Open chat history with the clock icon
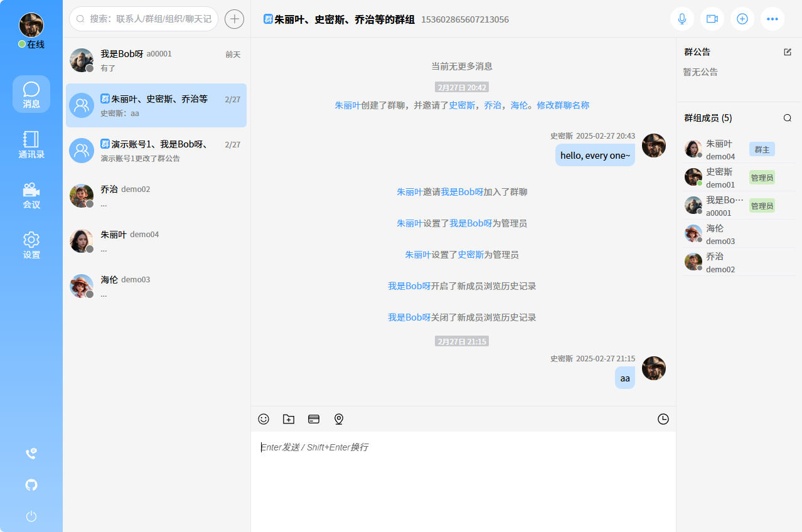 click(x=663, y=418)
